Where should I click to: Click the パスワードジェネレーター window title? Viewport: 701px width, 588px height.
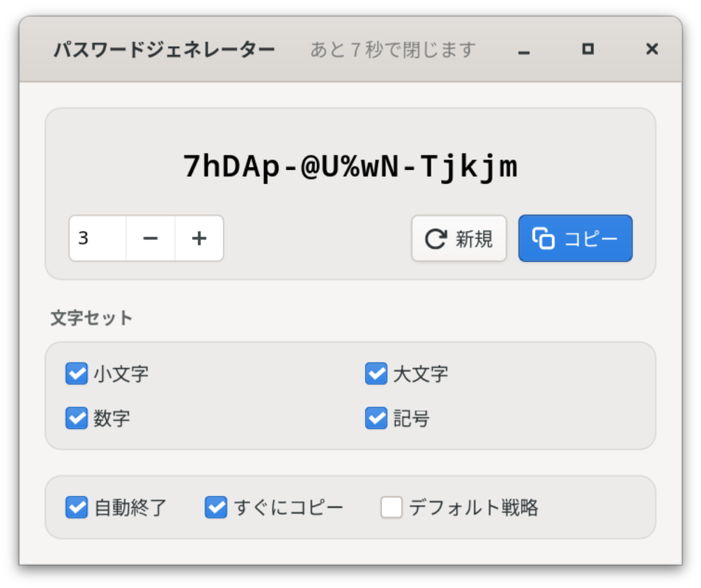click(164, 49)
